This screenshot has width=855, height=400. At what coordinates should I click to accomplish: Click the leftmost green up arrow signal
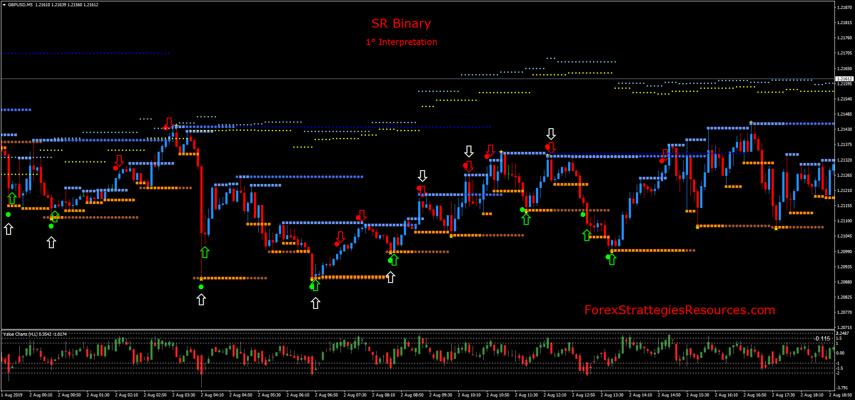12,198
